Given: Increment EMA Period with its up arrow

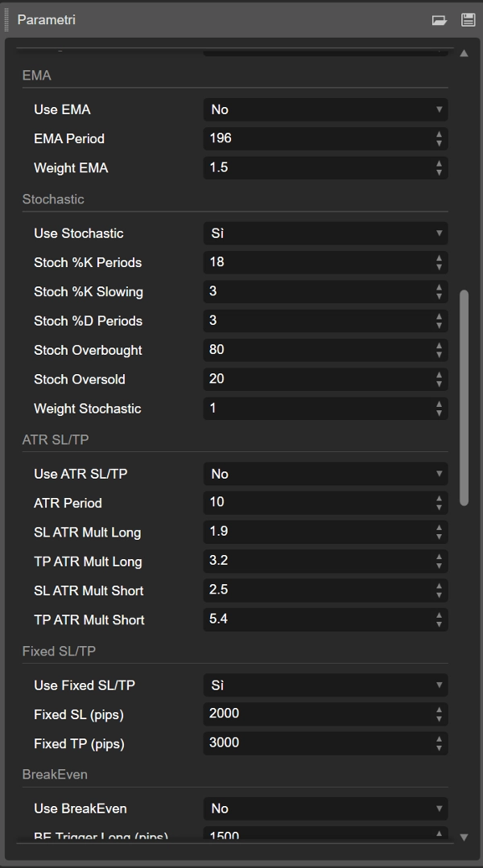Looking at the screenshot, I should tap(440, 135).
